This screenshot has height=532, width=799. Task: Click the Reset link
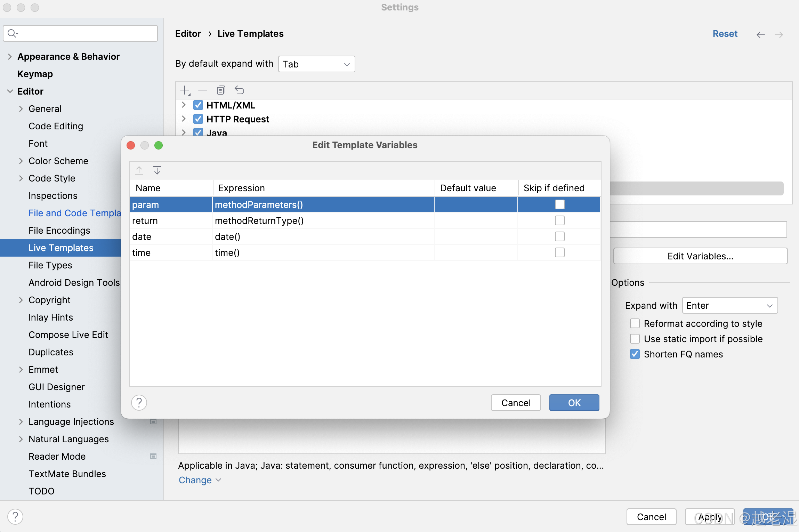point(725,34)
